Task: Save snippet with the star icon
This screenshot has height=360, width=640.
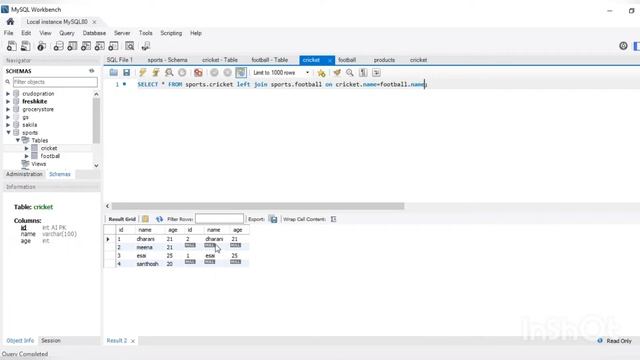Action: tap(321, 73)
